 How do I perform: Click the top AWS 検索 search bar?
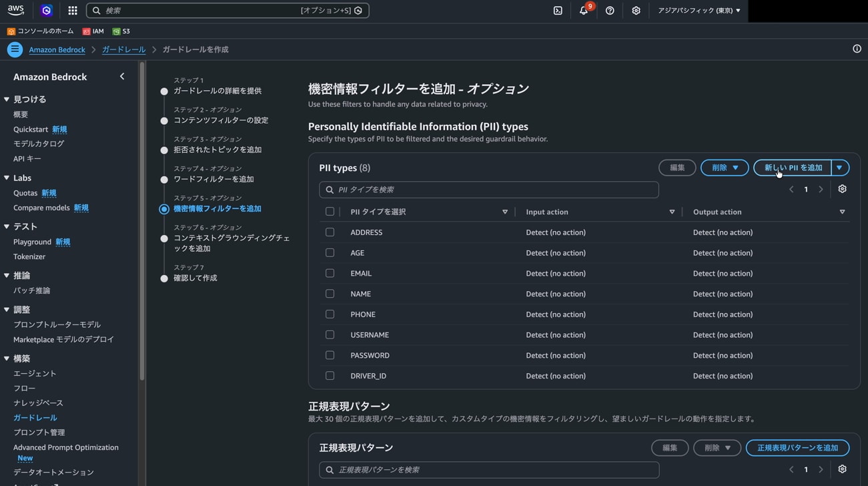pyautogui.click(x=228, y=11)
